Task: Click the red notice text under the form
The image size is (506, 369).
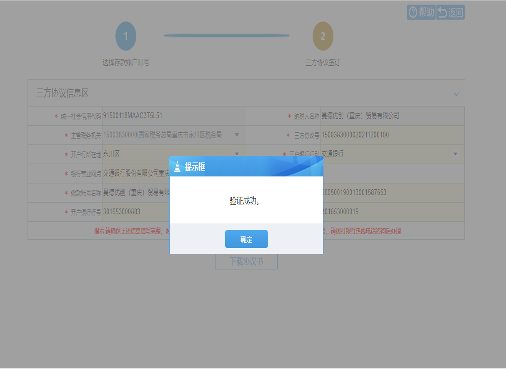Action: point(247,231)
